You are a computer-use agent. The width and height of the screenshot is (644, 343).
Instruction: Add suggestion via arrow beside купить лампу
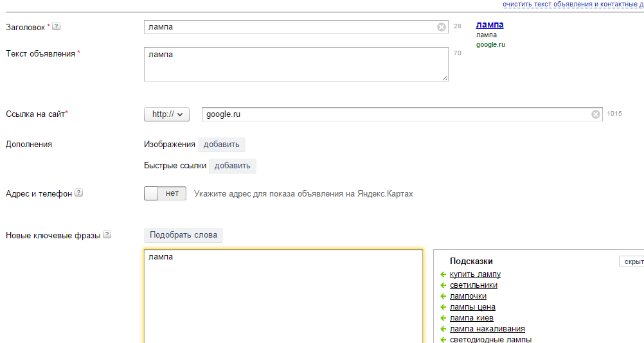pyautogui.click(x=443, y=274)
